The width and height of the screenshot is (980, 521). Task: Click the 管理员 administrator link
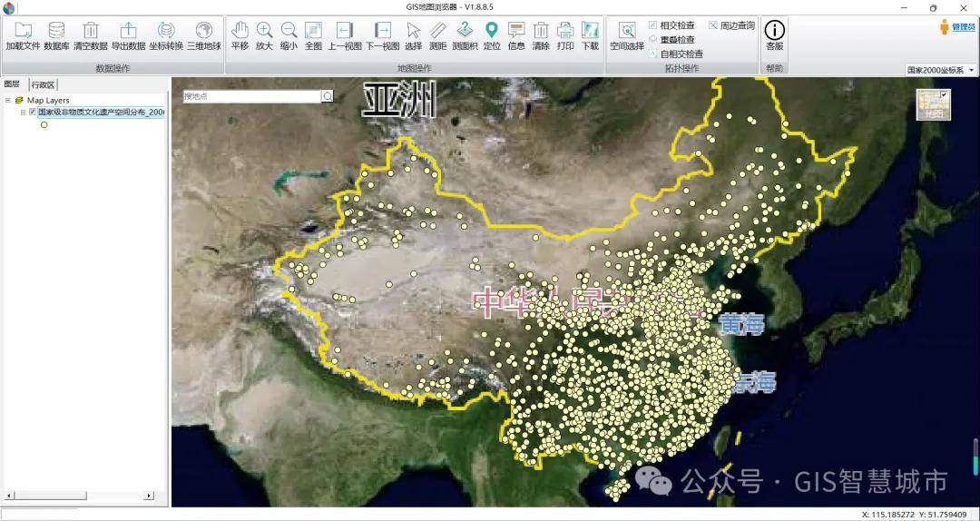pyautogui.click(x=957, y=27)
